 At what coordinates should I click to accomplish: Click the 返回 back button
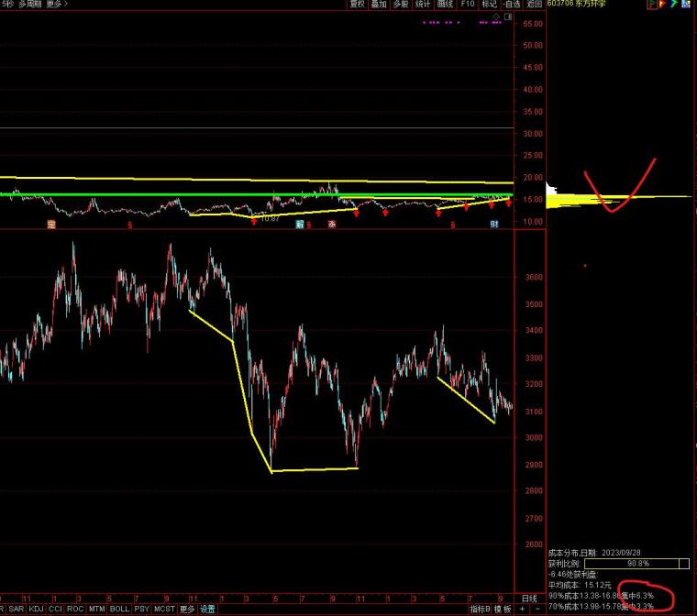coord(535,4)
